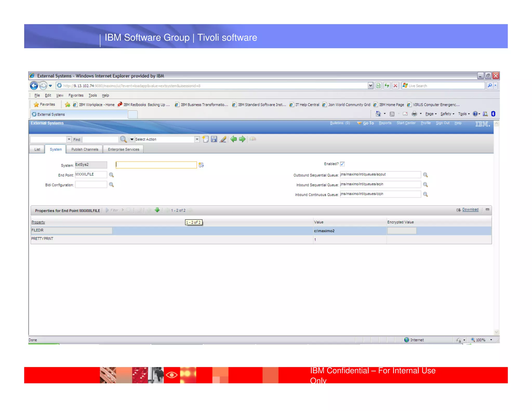Screen dimensions: 532x411
Task: Open the File menu
Action: point(37,95)
